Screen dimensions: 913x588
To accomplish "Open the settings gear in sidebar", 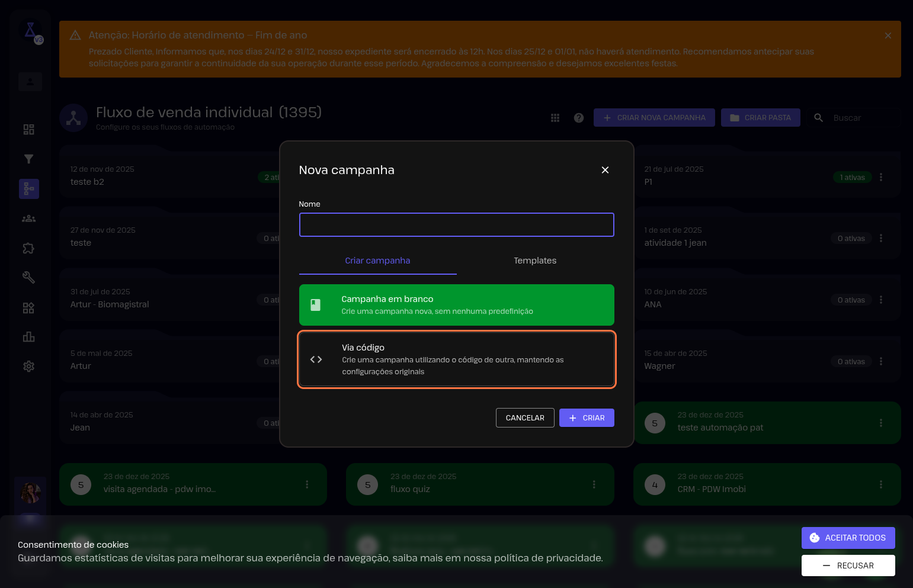I will click(x=28, y=367).
